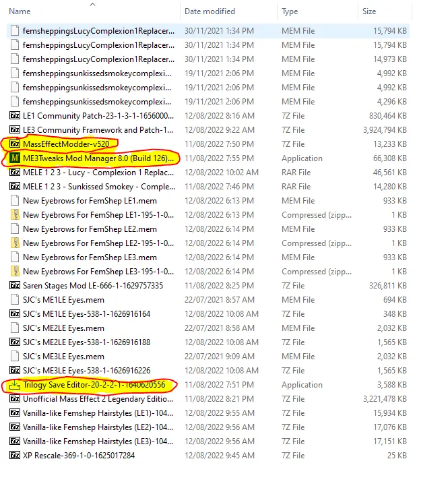
Task: Select New Eyebrows for FemShep LE3.mem name
Action: click(90, 257)
